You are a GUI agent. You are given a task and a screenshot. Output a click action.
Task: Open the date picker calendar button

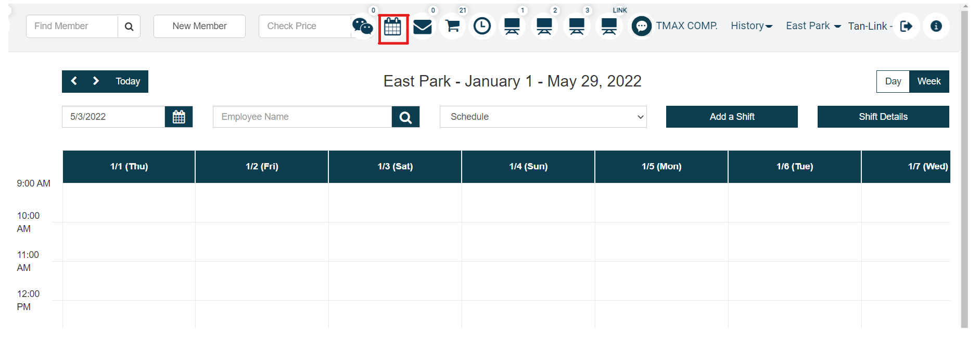[179, 117]
